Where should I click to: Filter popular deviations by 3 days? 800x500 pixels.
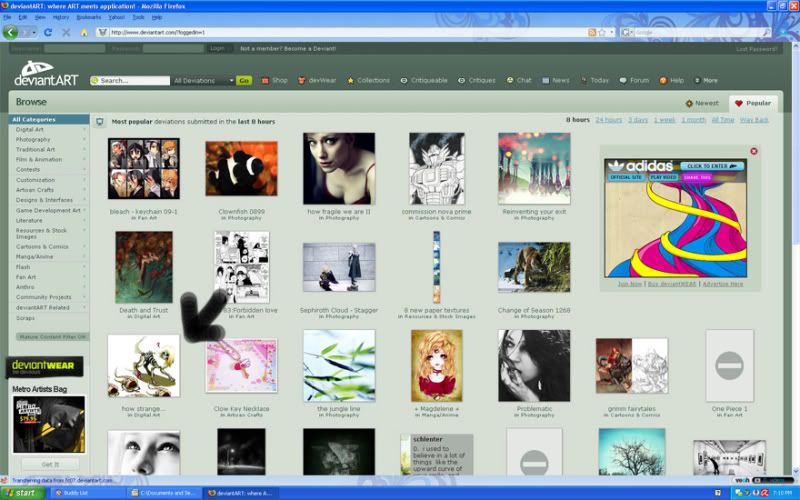[x=638, y=120]
